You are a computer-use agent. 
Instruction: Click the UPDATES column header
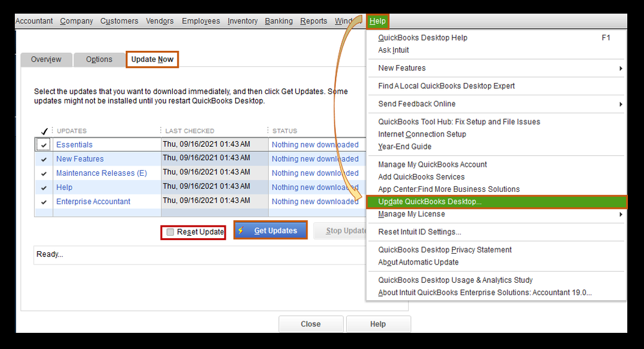tap(72, 131)
